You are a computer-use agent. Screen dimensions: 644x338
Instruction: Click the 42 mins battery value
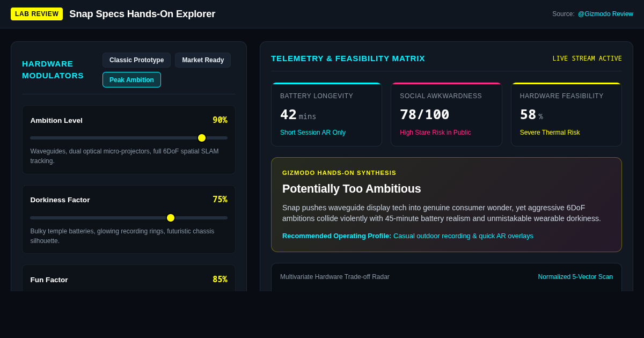tap(298, 114)
